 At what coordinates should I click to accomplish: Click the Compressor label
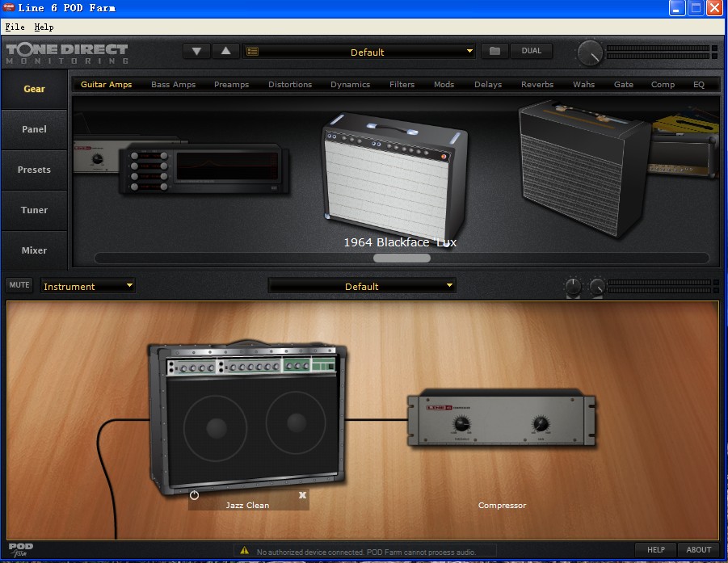click(x=502, y=506)
